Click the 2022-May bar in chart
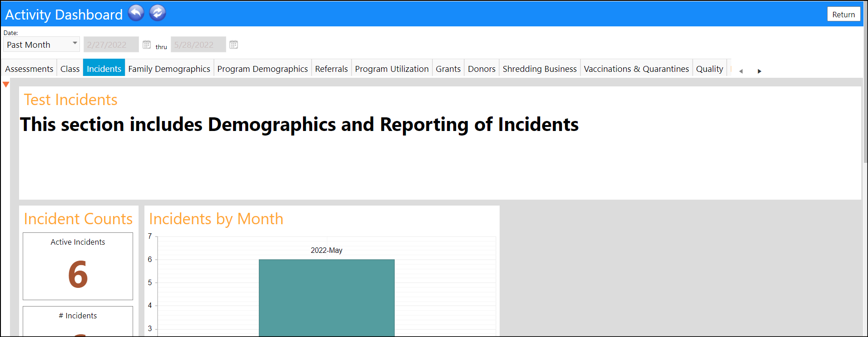 click(327, 297)
